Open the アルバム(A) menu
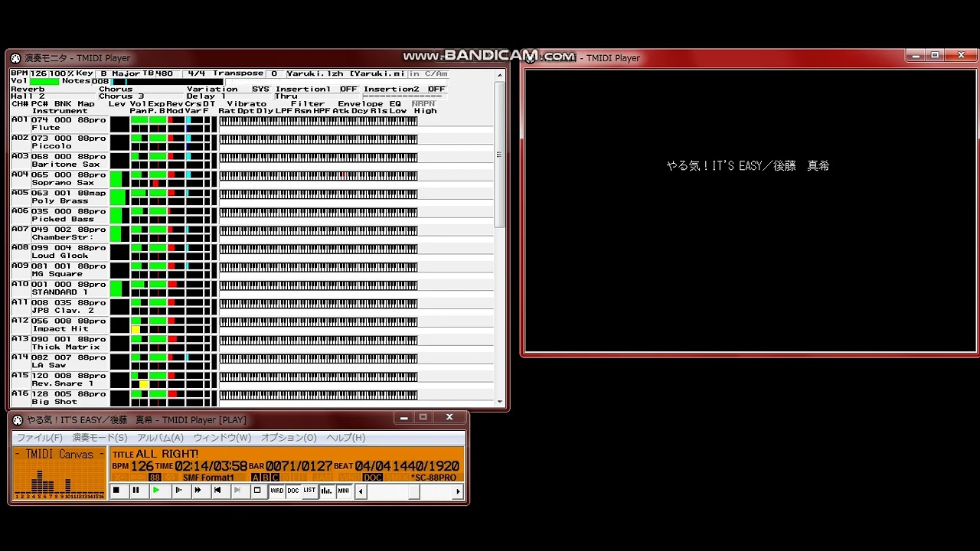Screen dimensions: 980x551 tap(160, 438)
